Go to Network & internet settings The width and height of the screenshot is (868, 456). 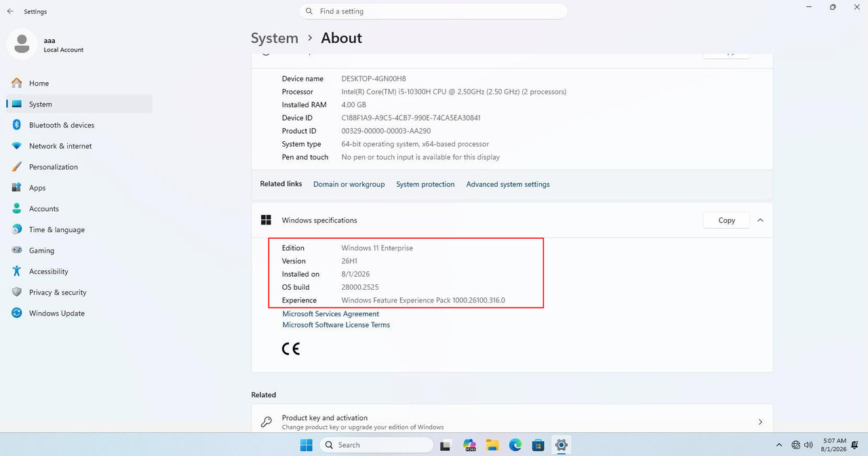pos(79,146)
